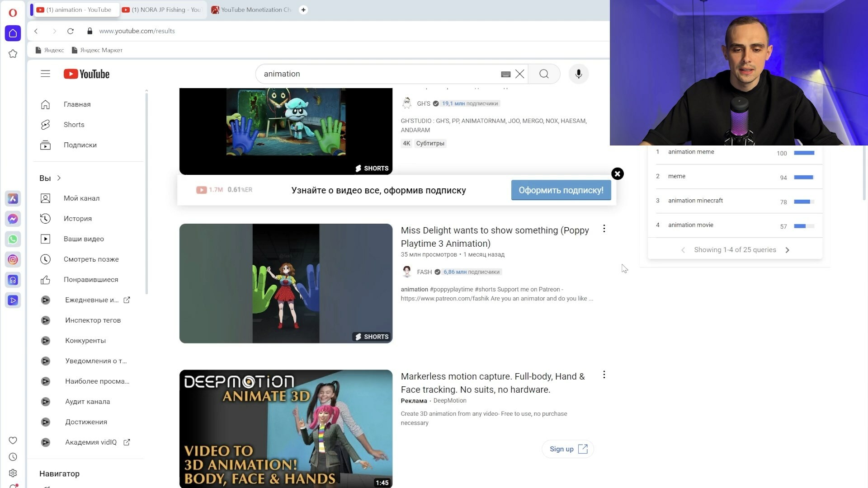The width and height of the screenshot is (868, 488).
Task: Open the Opera menu logo
Action: pos(13,13)
